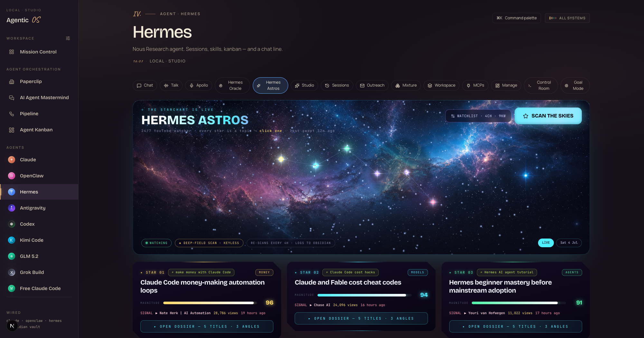Open the Command palette

pyautogui.click(x=516, y=18)
